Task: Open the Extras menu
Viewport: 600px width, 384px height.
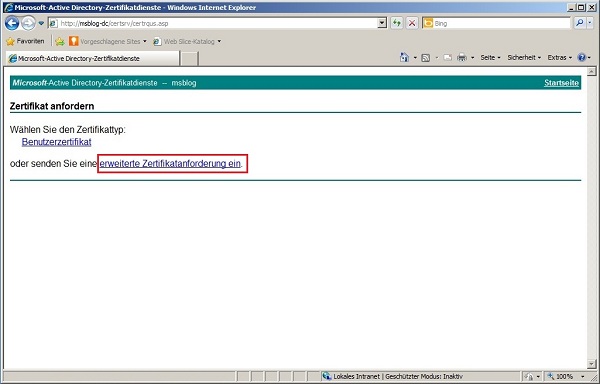Action: tap(559, 58)
